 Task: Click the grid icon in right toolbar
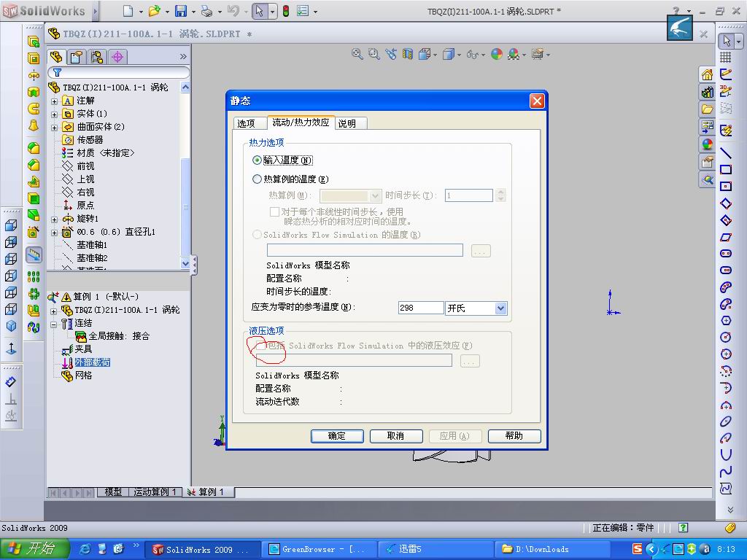pos(726,57)
